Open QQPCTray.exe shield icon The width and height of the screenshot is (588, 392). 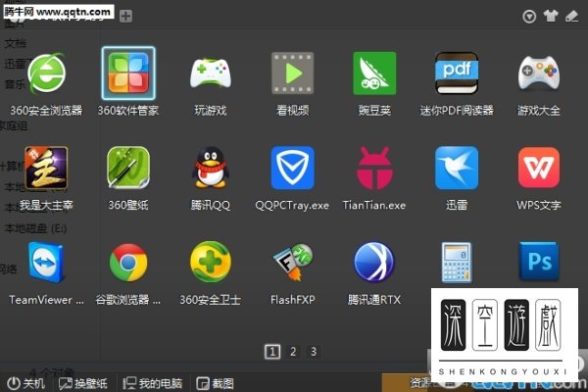[x=292, y=168]
